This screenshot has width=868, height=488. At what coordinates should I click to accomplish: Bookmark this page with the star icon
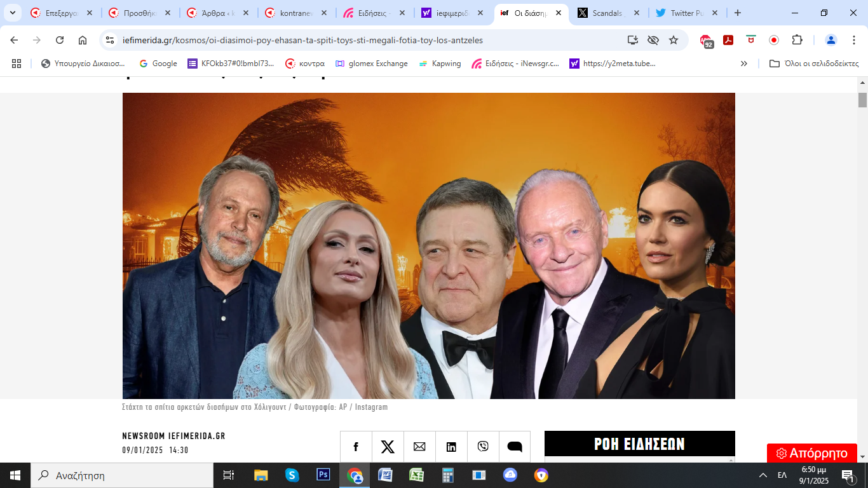(674, 40)
